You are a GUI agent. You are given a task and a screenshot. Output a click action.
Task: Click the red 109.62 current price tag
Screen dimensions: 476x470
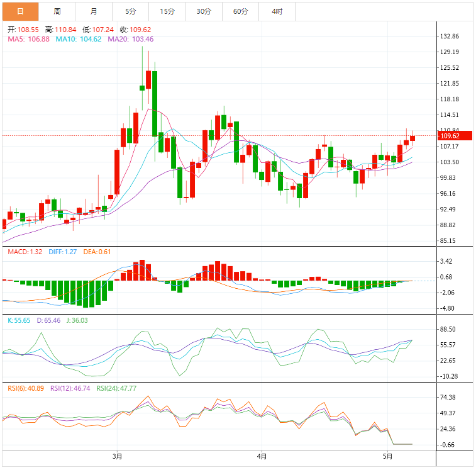[455, 136]
